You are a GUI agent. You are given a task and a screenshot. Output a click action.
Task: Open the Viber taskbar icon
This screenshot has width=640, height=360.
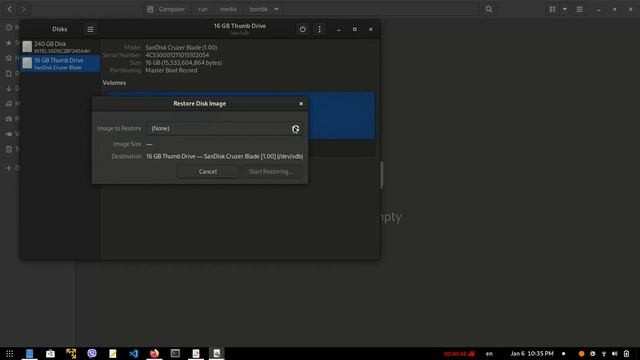point(92,353)
